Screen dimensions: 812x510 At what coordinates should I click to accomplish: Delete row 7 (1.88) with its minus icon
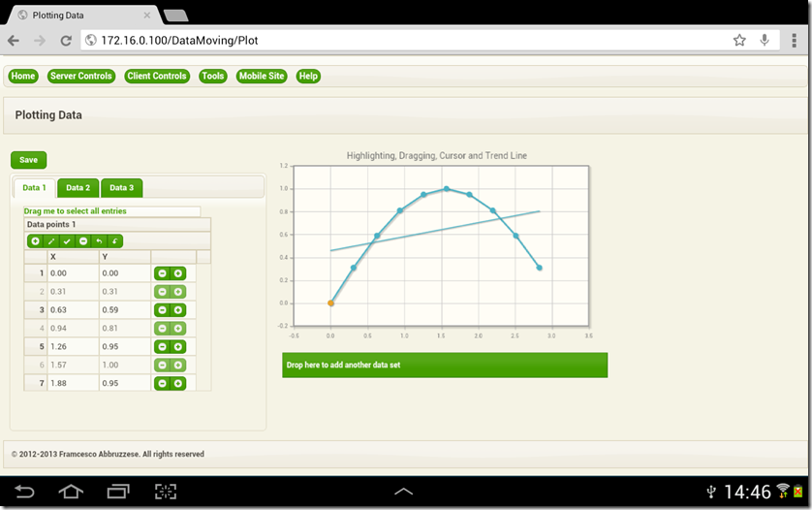[162, 383]
